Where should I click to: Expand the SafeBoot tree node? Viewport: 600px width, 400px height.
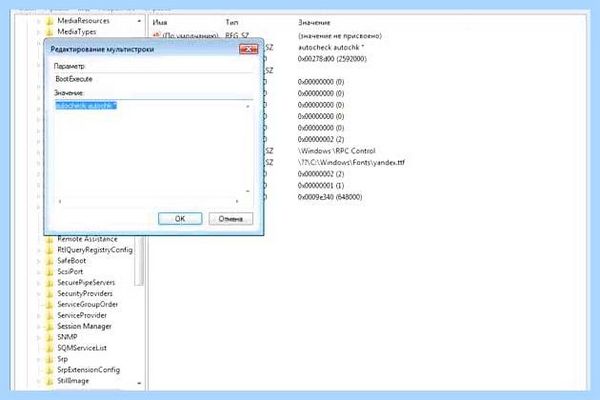click(x=39, y=261)
